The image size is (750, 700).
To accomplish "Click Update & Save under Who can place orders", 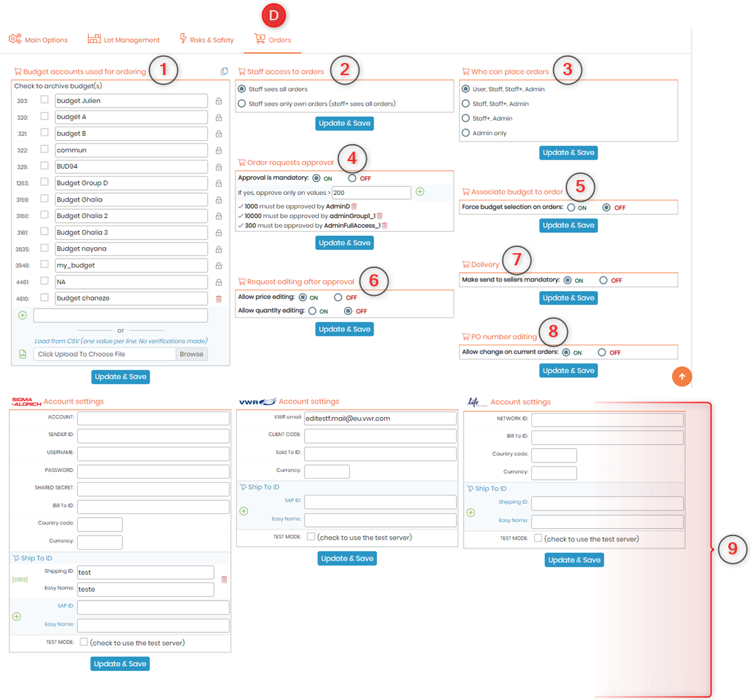I will [568, 152].
